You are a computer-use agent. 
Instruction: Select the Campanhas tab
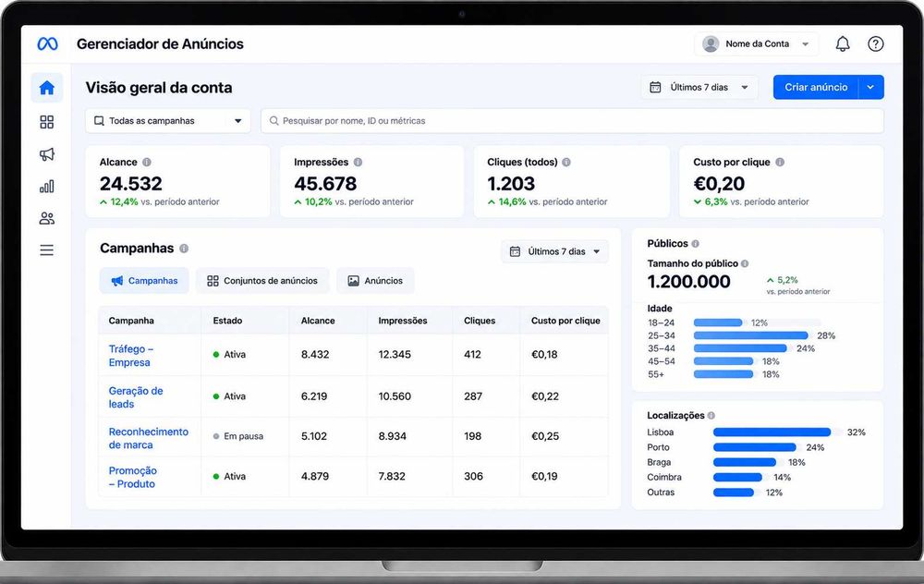click(x=144, y=281)
